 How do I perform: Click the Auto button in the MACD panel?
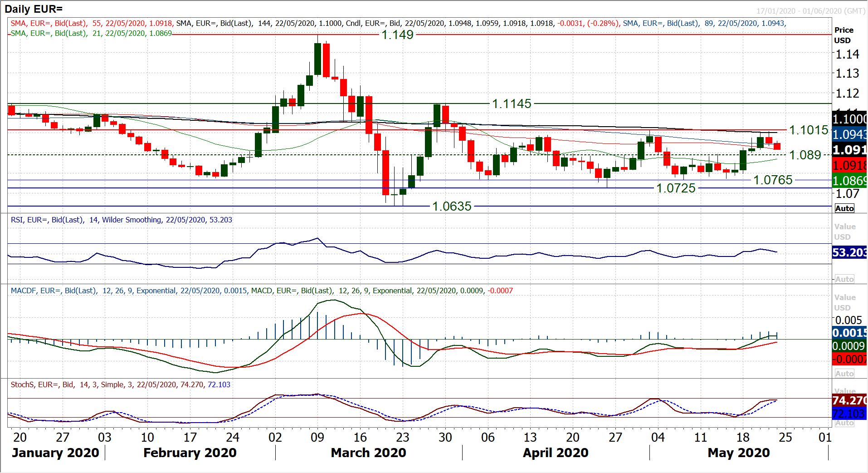844,374
